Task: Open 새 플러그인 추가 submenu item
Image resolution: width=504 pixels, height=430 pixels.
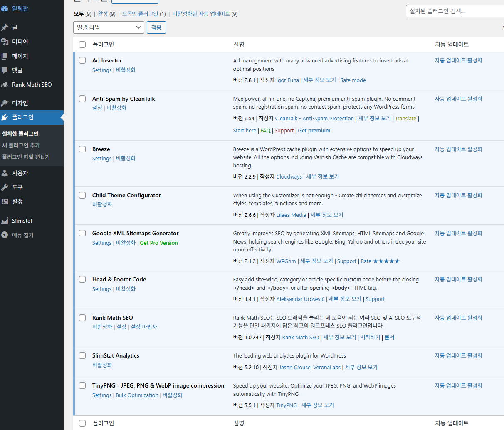Action: 21,145
